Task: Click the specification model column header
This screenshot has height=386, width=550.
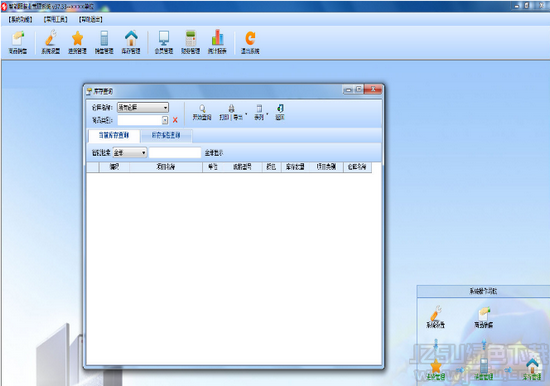Action: tap(242, 167)
